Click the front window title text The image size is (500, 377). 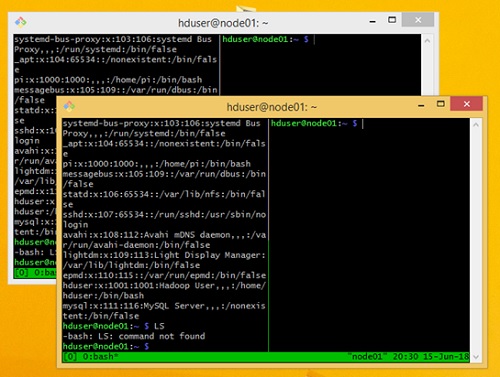pos(272,107)
